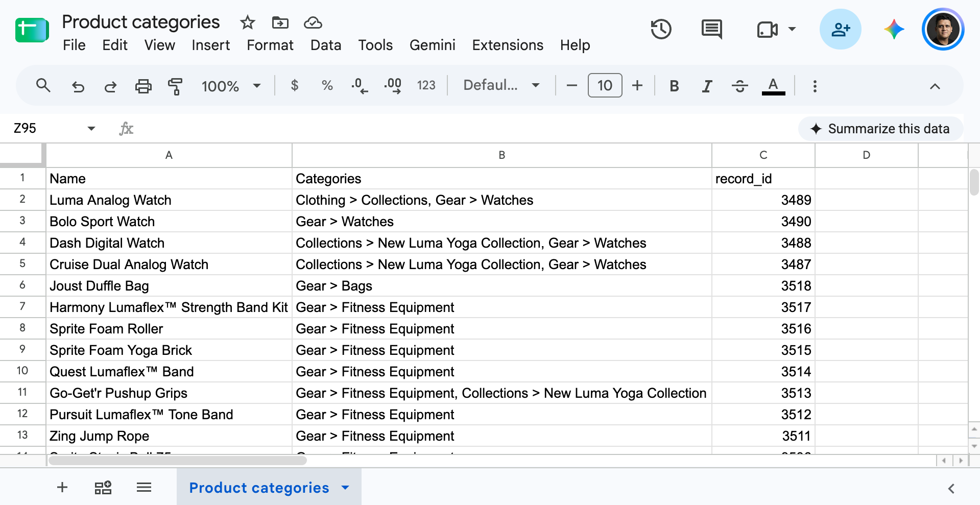Select column D header
The image size is (980, 505).
pyautogui.click(x=867, y=155)
